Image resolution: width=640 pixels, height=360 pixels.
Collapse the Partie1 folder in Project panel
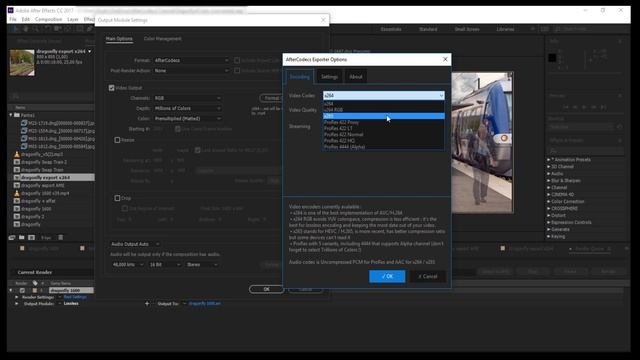(x=11, y=115)
